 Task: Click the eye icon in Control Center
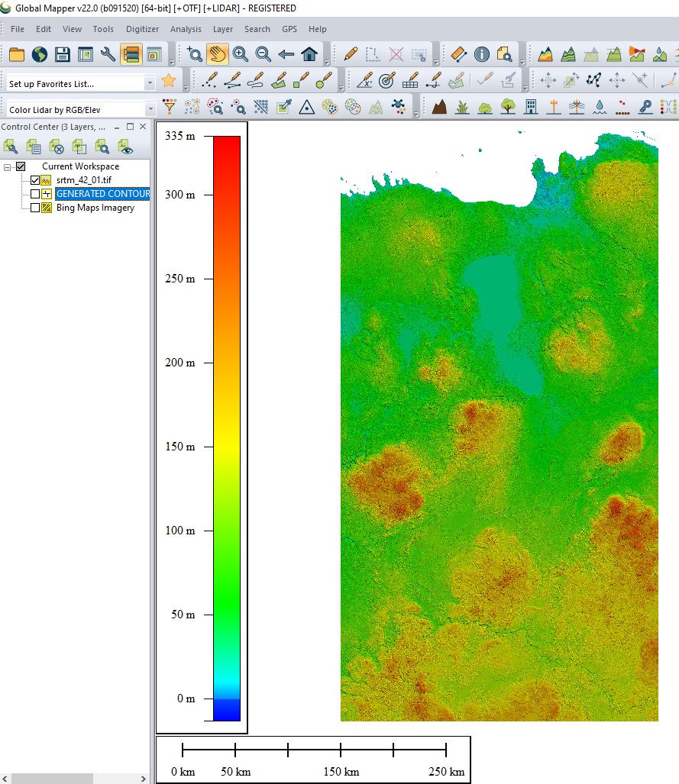tap(125, 147)
